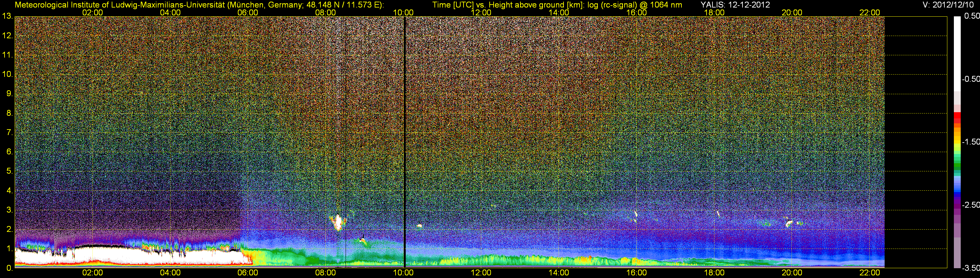Click the height axis label '4.'
980x278 pixels.
(9, 190)
